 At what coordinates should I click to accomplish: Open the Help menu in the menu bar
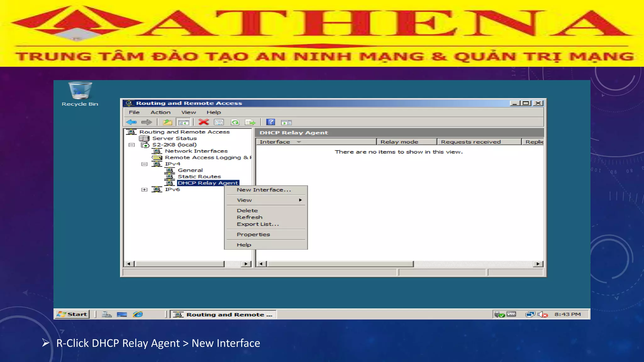point(214,112)
